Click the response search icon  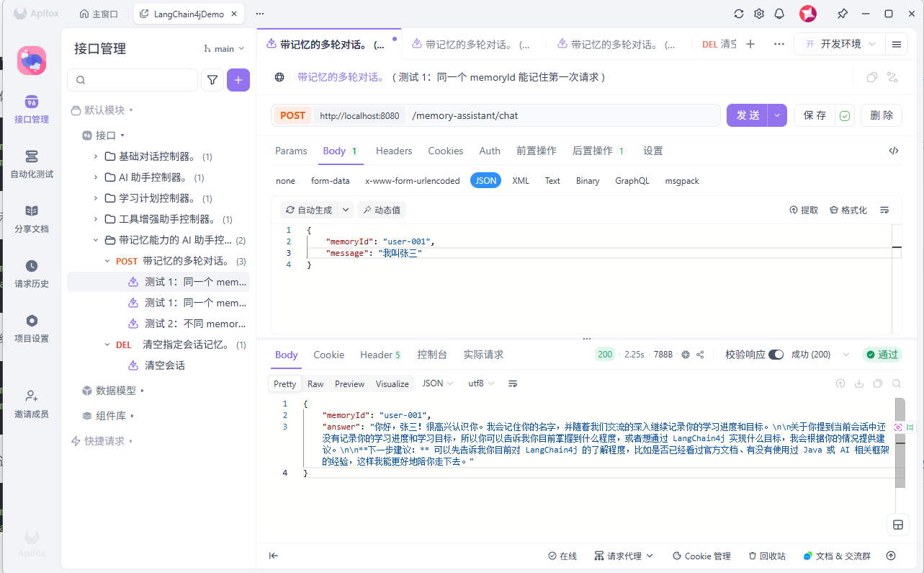[x=897, y=383]
